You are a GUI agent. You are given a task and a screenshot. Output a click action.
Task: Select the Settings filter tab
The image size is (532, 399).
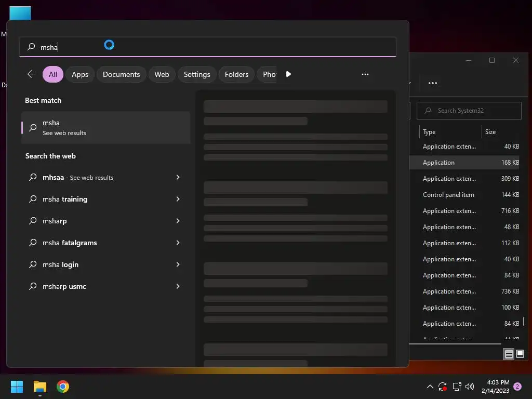coord(197,74)
